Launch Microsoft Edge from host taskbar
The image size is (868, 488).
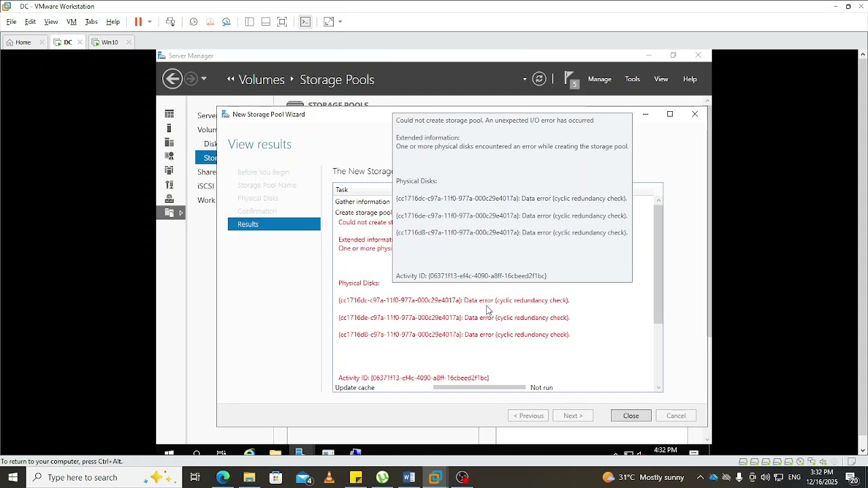point(222,477)
